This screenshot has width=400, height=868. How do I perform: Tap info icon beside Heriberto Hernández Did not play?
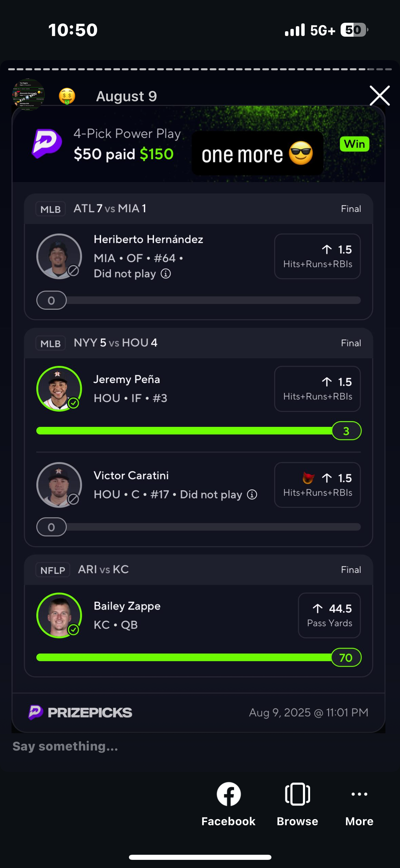coord(166,274)
